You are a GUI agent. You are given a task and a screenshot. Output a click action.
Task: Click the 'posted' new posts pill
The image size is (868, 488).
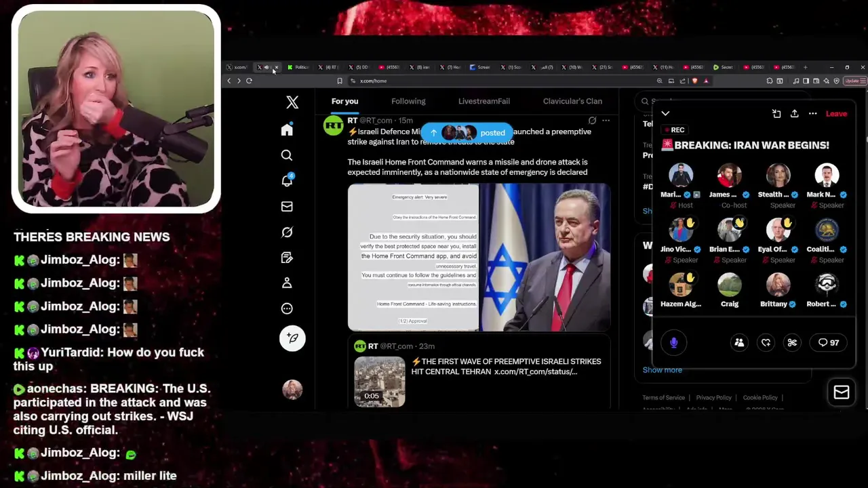tap(468, 133)
